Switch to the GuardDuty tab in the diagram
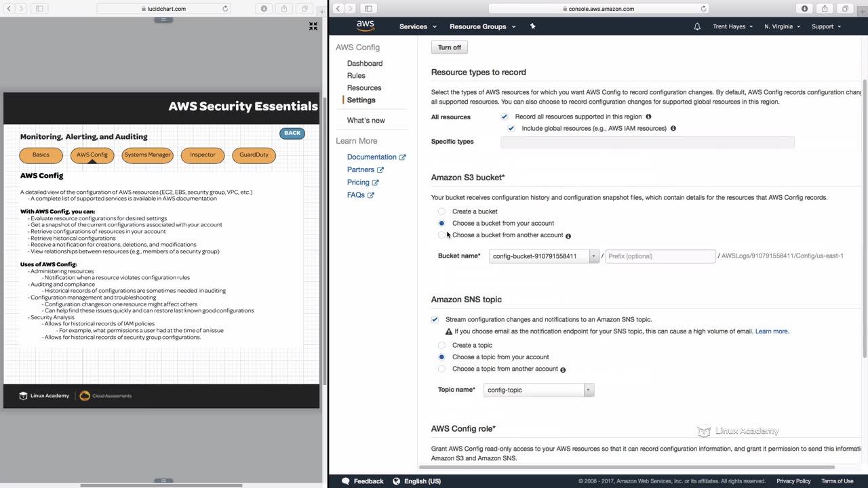 tap(254, 155)
